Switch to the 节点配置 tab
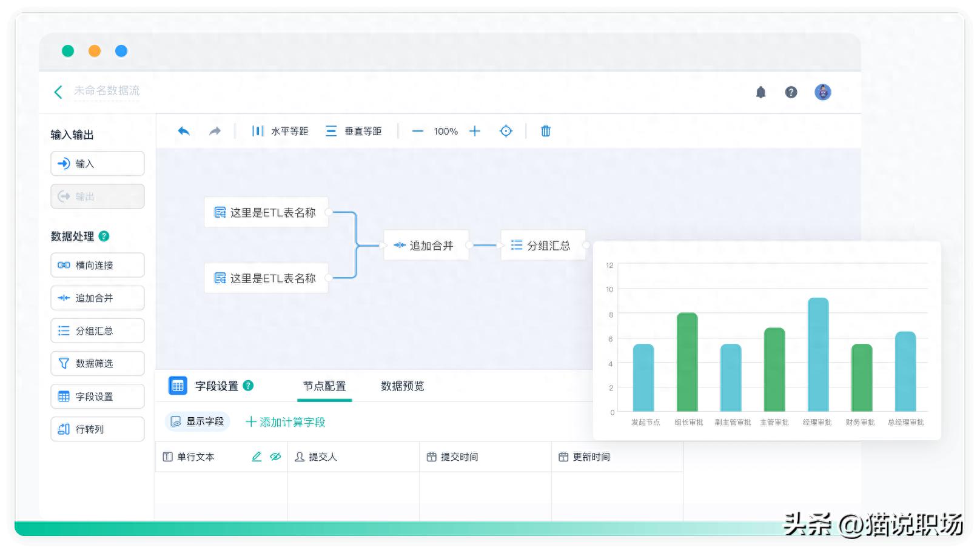 tap(325, 386)
